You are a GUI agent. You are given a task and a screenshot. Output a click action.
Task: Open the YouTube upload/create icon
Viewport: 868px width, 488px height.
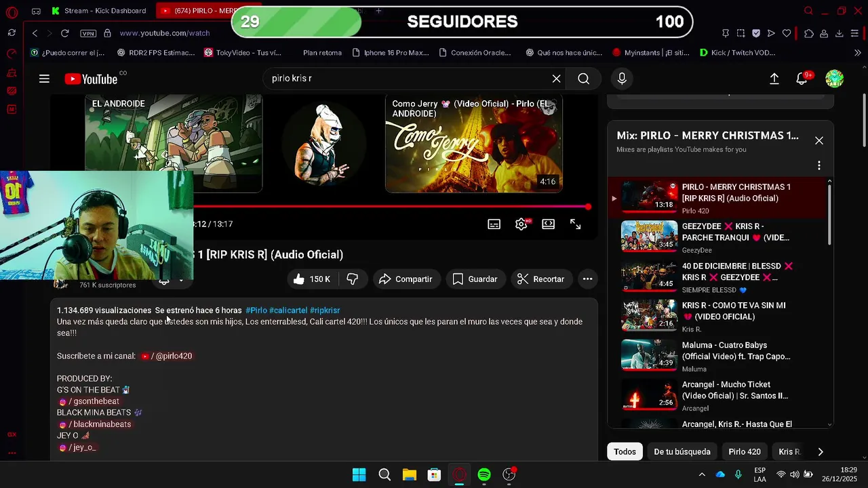tap(774, 79)
